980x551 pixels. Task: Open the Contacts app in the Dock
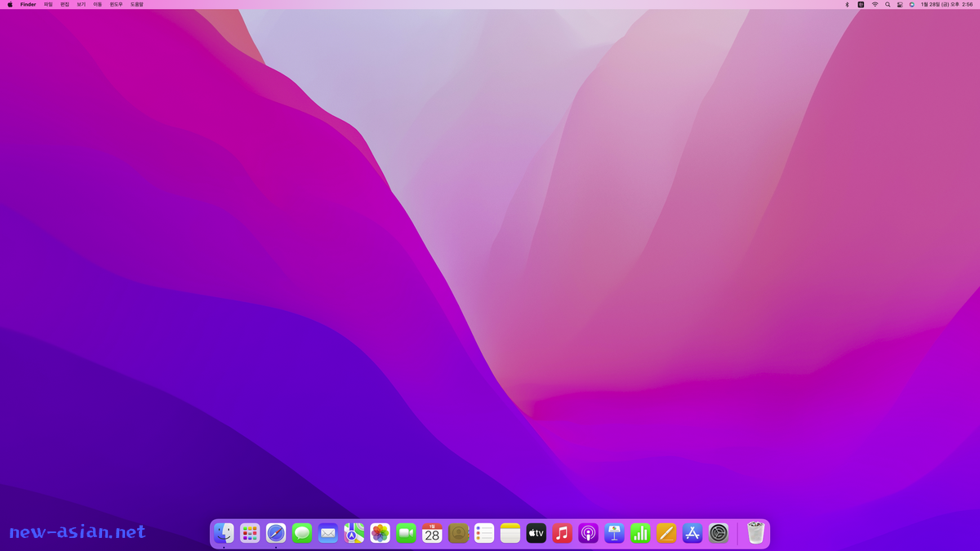[458, 533]
